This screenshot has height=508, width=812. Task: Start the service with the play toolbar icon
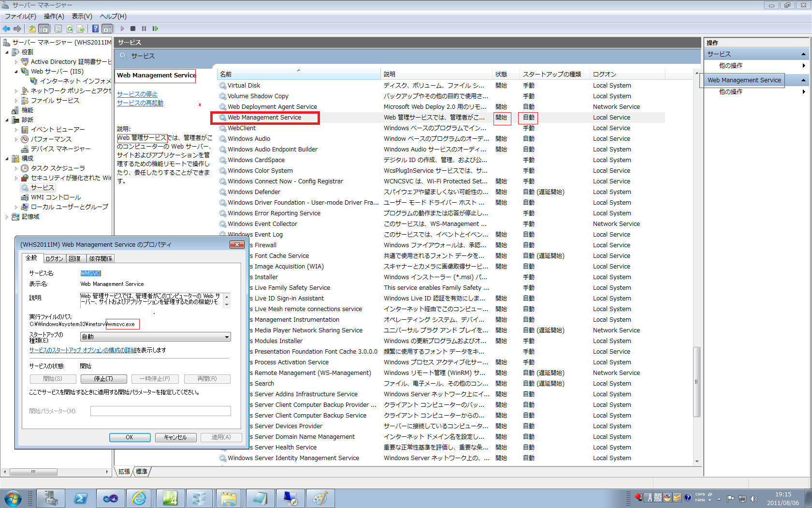coord(122,29)
